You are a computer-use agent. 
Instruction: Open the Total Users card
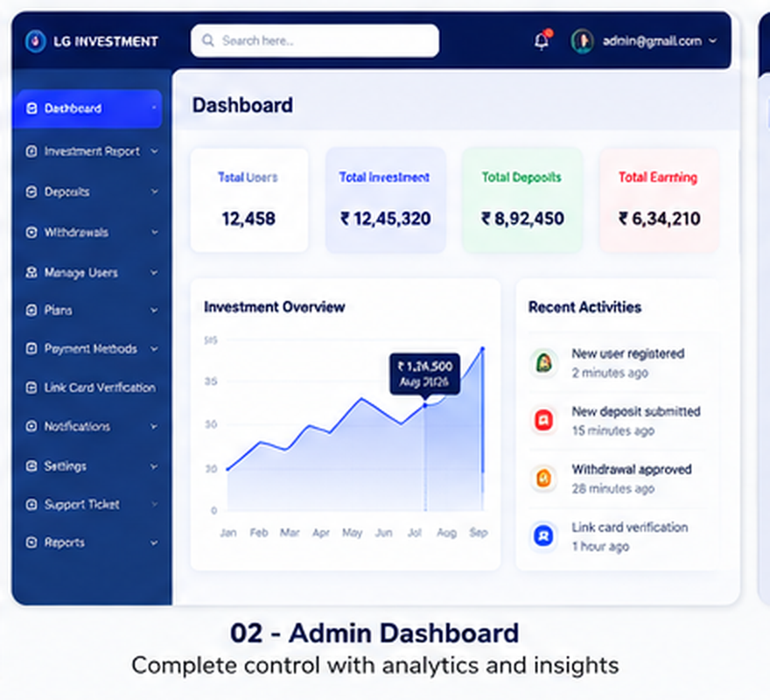click(x=249, y=200)
